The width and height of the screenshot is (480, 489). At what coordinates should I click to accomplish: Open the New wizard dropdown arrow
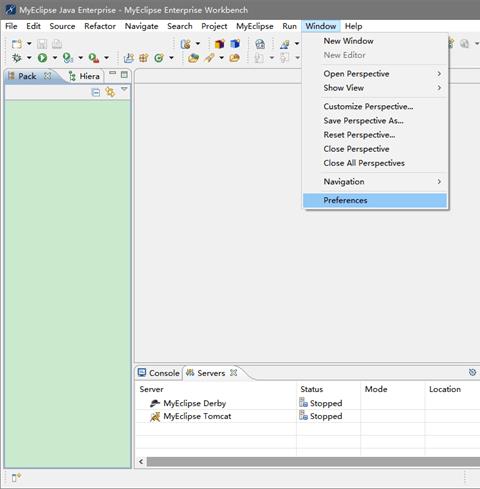pyautogui.click(x=29, y=44)
